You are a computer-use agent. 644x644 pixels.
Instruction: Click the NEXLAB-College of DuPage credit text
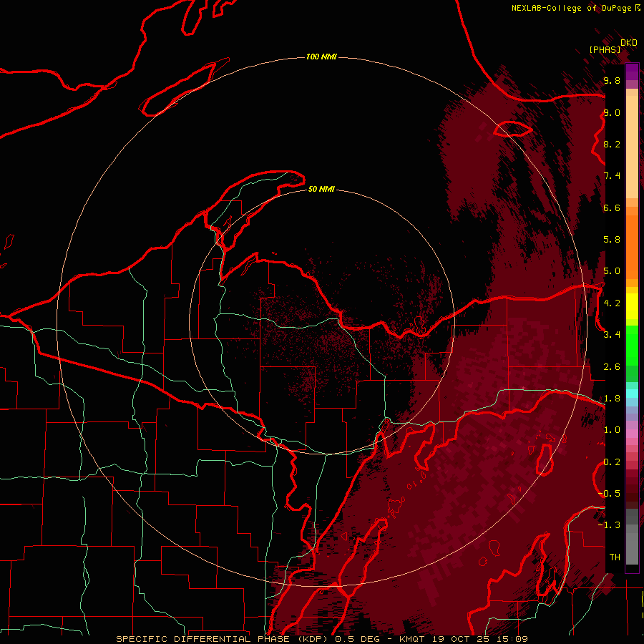tap(571, 8)
